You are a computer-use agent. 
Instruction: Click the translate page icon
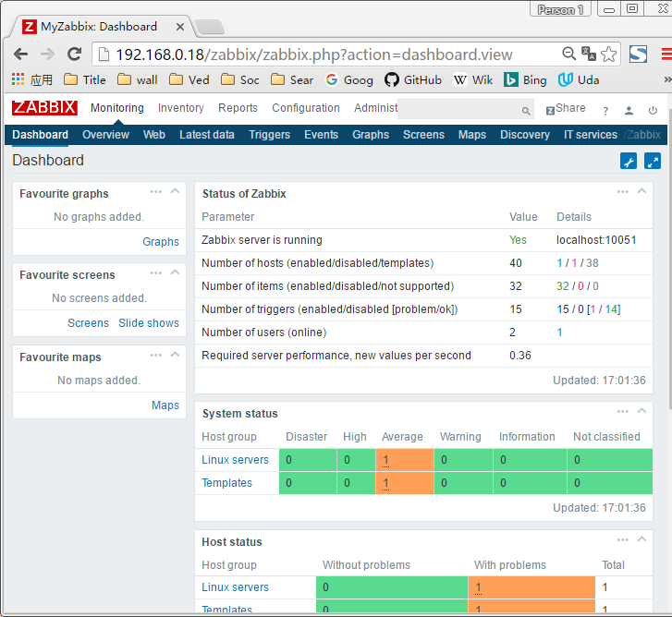pyautogui.click(x=589, y=54)
